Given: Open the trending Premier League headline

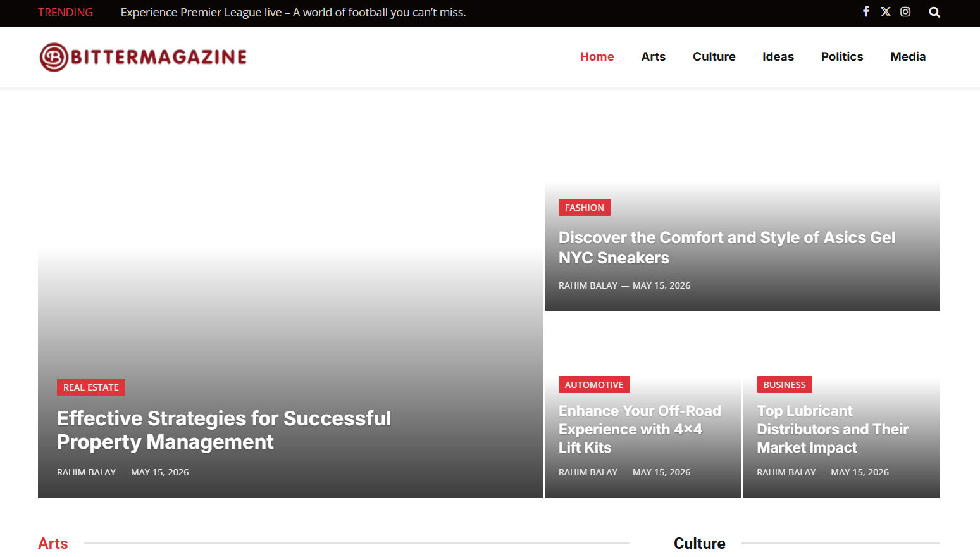Looking at the screenshot, I should point(293,13).
